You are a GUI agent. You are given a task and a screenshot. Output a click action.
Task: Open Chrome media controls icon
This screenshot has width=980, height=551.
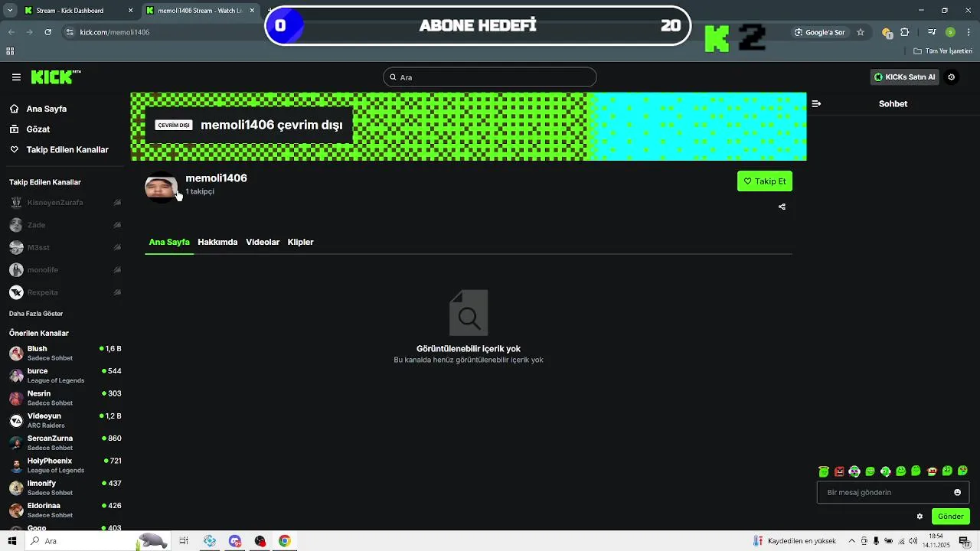click(x=932, y=32)
